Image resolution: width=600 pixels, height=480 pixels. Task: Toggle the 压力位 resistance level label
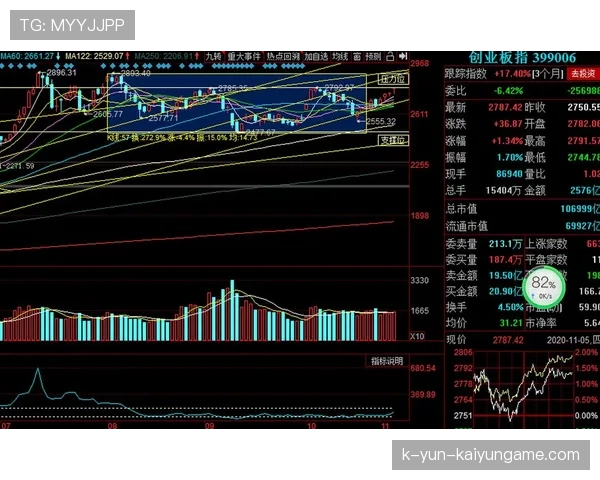[392, 78]
